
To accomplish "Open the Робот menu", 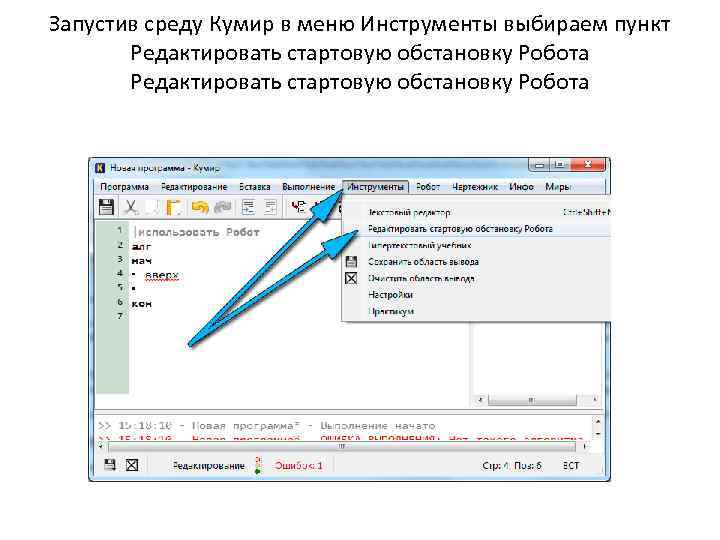I will [x=428, y=187].
